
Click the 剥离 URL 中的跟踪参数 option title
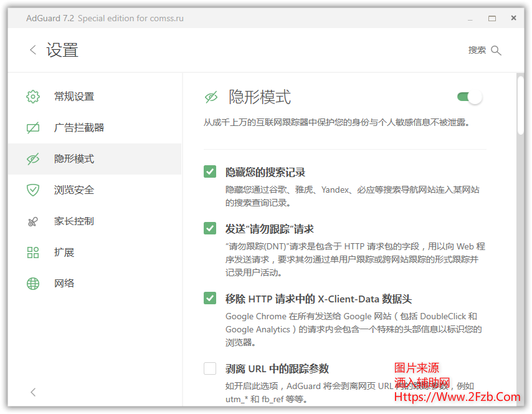[x=277, y=369]
